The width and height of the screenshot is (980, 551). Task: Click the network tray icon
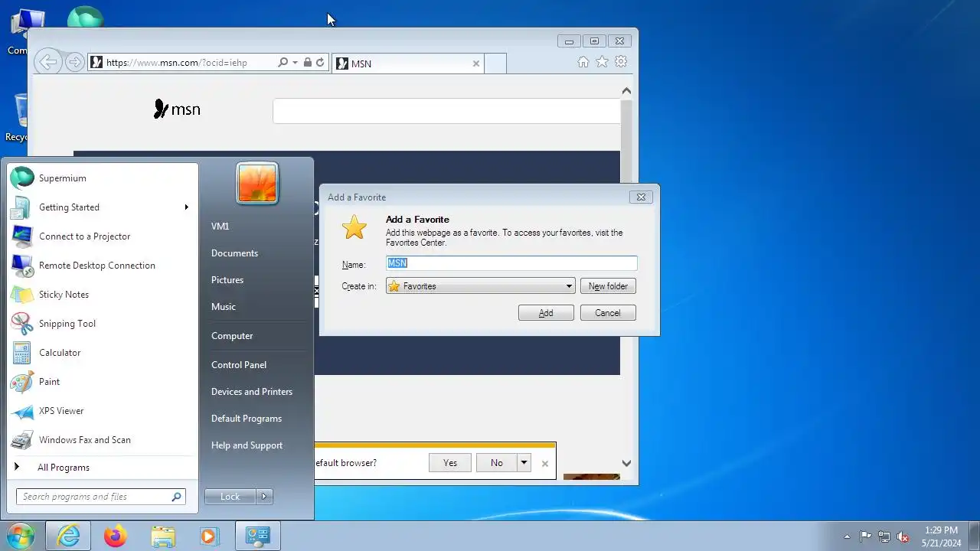click(884, 536)
